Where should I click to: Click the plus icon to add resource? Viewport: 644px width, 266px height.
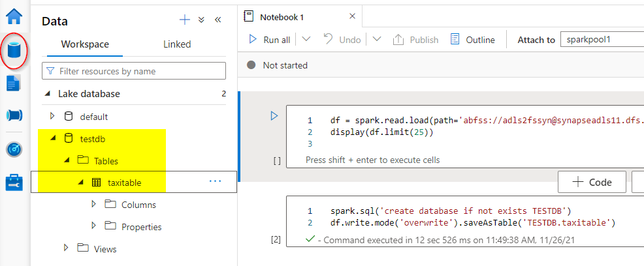point(185,20)
